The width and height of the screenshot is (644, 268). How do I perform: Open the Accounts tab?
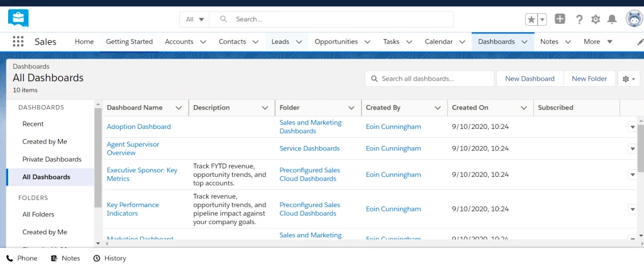179,42
